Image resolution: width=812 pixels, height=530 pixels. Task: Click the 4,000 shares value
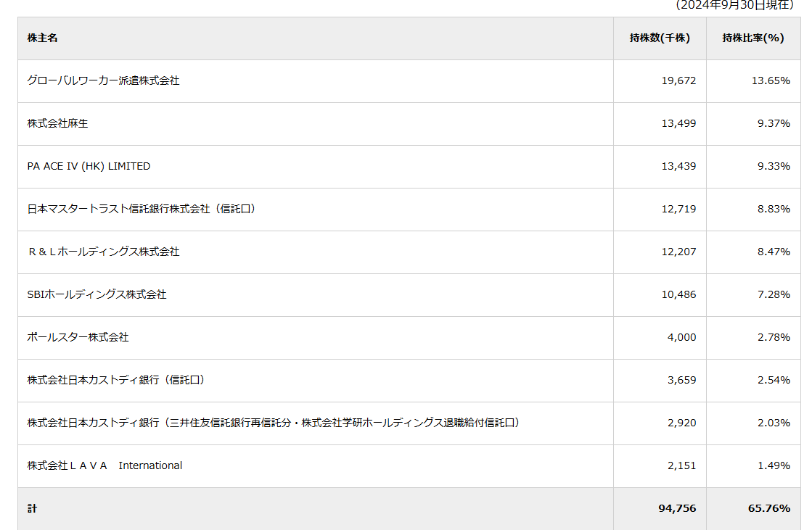681,337
